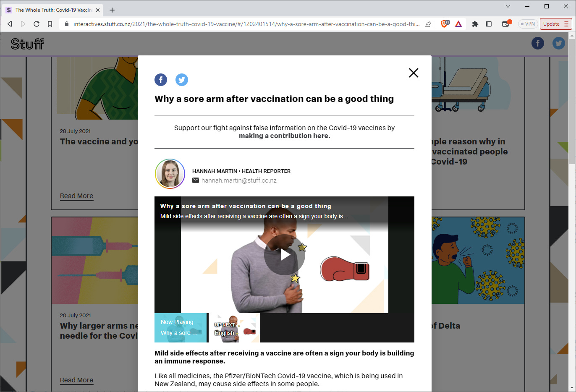Open Read More under larger arms needle article
The height and width of the screenshot is (392, 576).
click(76, 380)
